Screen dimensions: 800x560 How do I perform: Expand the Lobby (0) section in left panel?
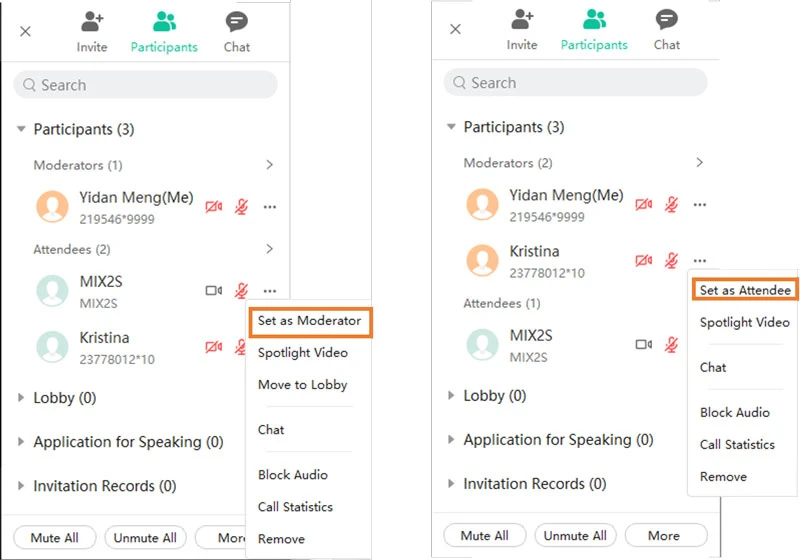(22, 398)
